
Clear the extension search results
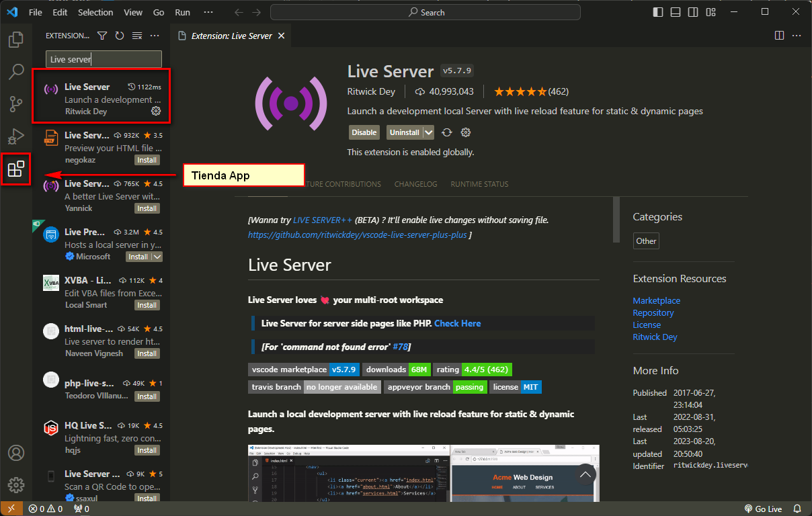click(136, 35)
